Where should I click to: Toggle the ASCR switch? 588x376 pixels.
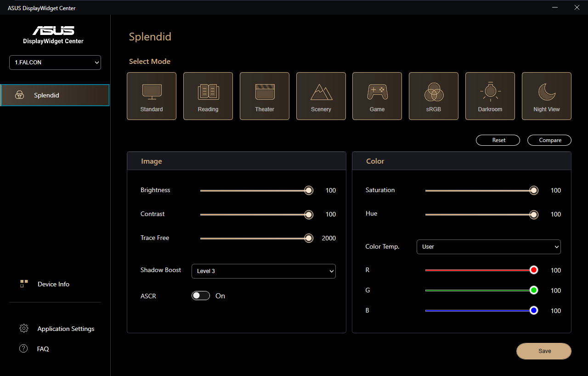point(201,296)
